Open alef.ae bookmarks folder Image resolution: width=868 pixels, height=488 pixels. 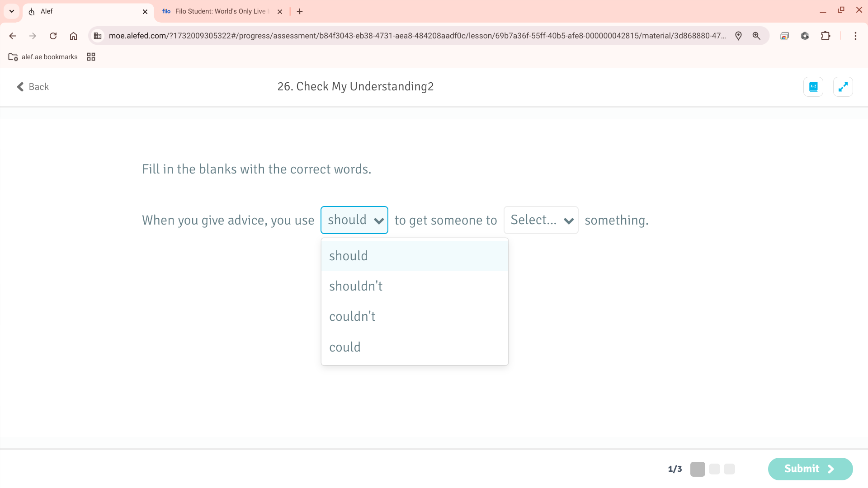(x=43, y=57)
